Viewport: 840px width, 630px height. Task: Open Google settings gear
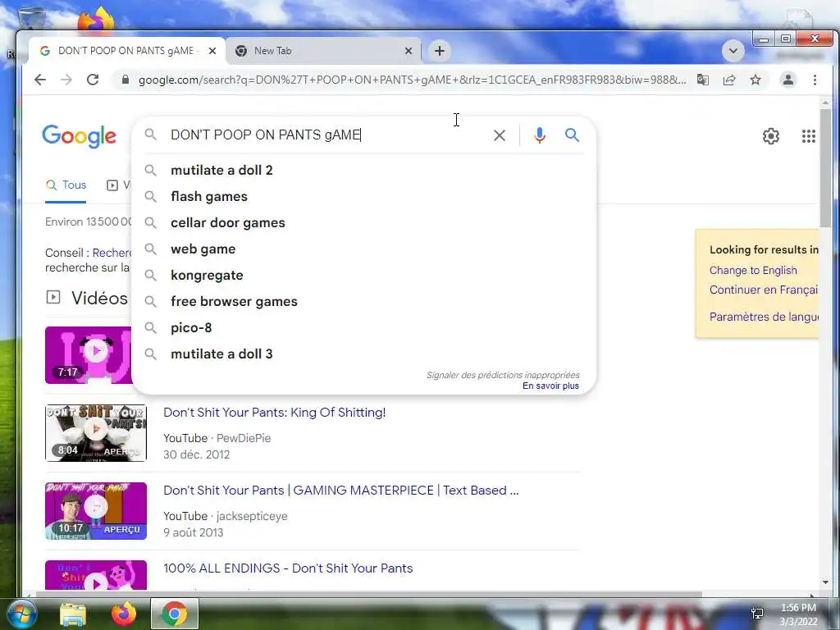pos(771,136)
